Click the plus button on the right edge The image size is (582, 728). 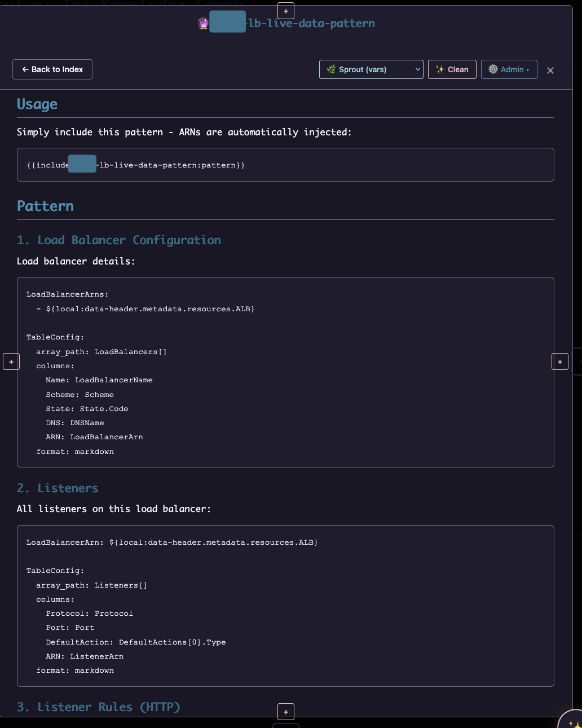(559, 361)
